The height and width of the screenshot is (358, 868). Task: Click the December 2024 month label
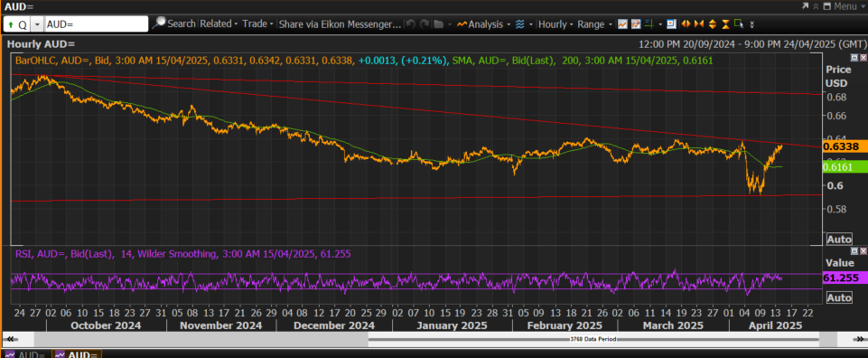coord(334,325)
